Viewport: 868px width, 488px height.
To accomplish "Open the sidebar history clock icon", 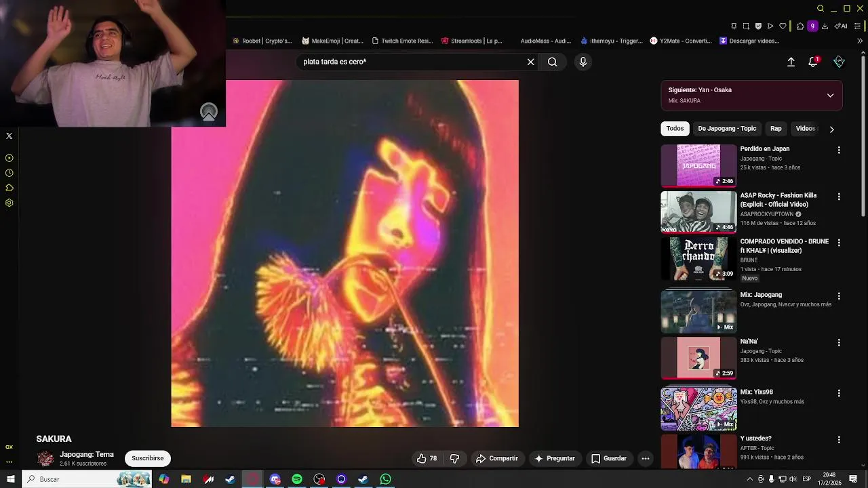I will 9,173.
